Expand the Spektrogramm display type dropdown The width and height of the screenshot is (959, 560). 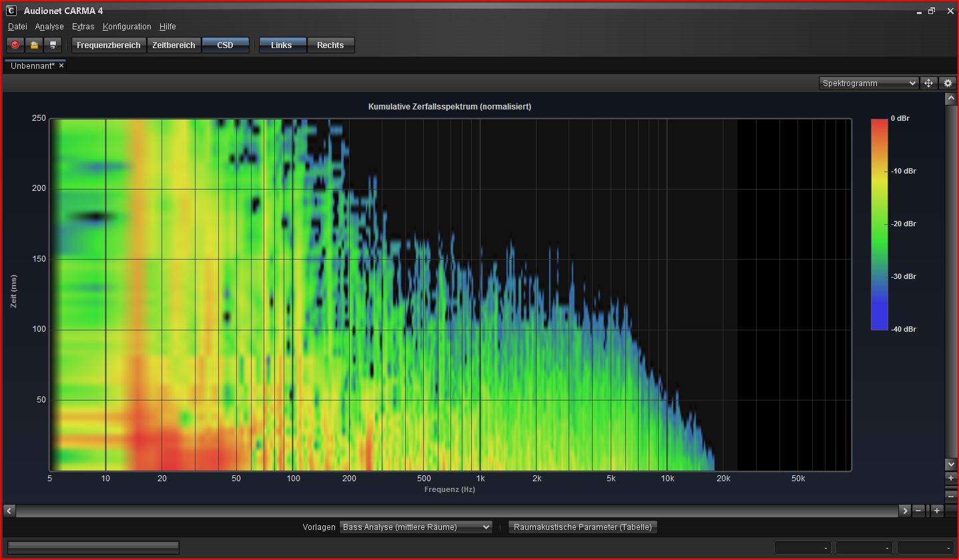[869, 83]
